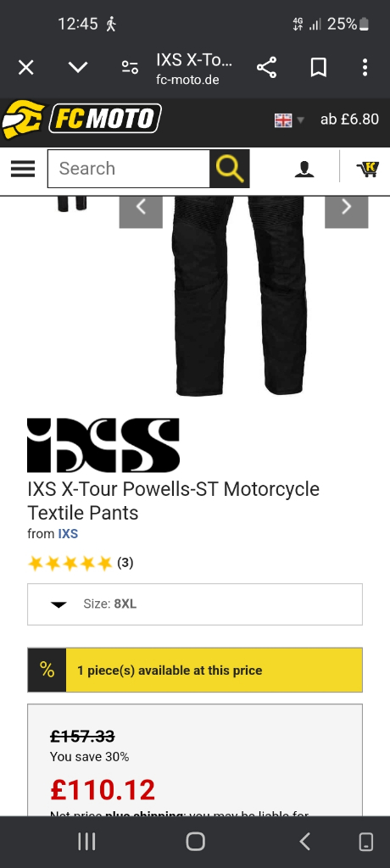Open the IXS brand link
This screenshot has width=390, height=868.
(68, 534)
